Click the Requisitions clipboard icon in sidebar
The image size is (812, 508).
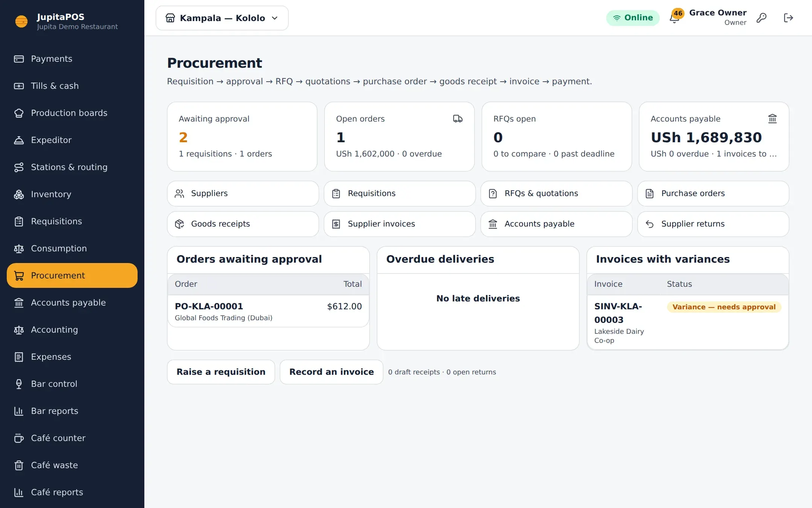click(19, 221)
